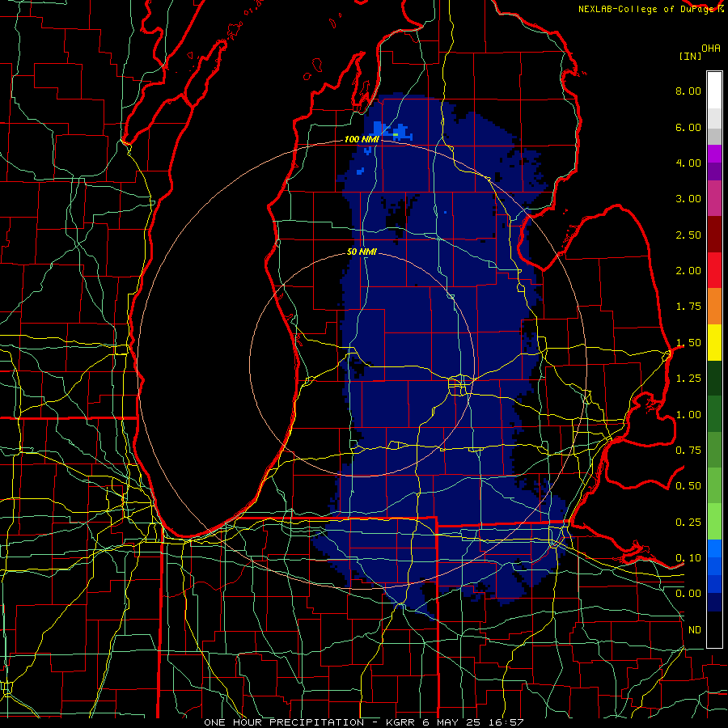Click the 2.50 legend value
The height and width of the screenshot is (728, 728).
(688, 235)
